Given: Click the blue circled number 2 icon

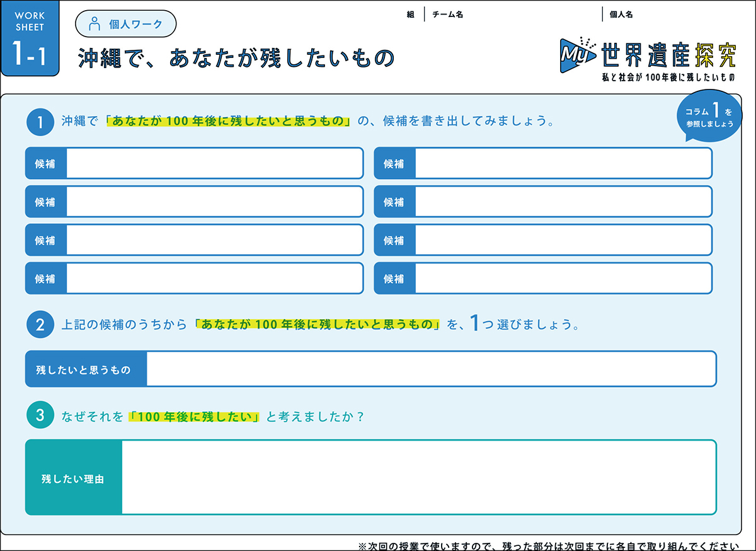Looking at the screenshot, I should [x=40, y=325].
